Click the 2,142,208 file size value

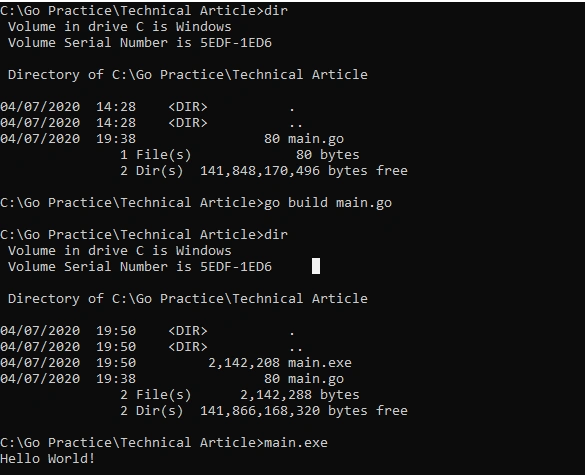coord(244,363)
